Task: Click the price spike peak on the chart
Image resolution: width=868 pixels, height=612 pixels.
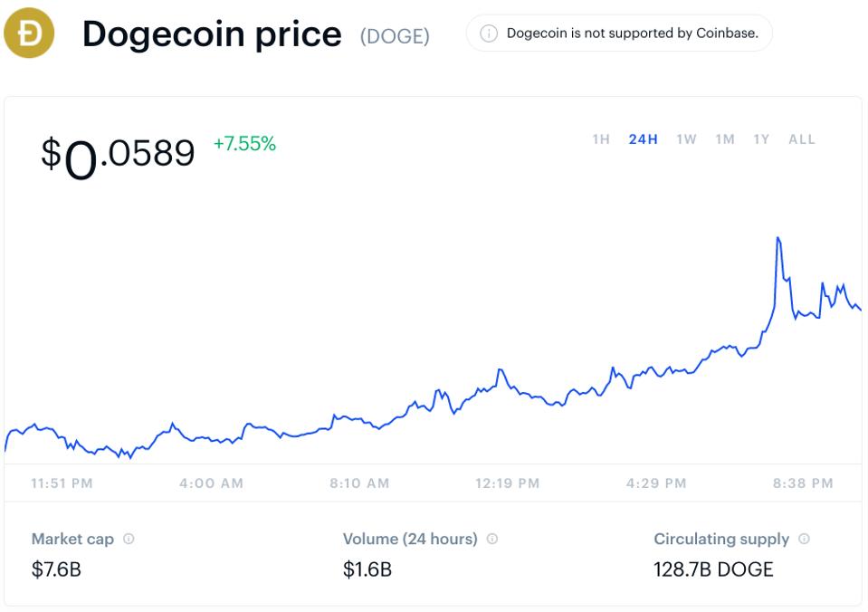Action: (x=777, y=237)
